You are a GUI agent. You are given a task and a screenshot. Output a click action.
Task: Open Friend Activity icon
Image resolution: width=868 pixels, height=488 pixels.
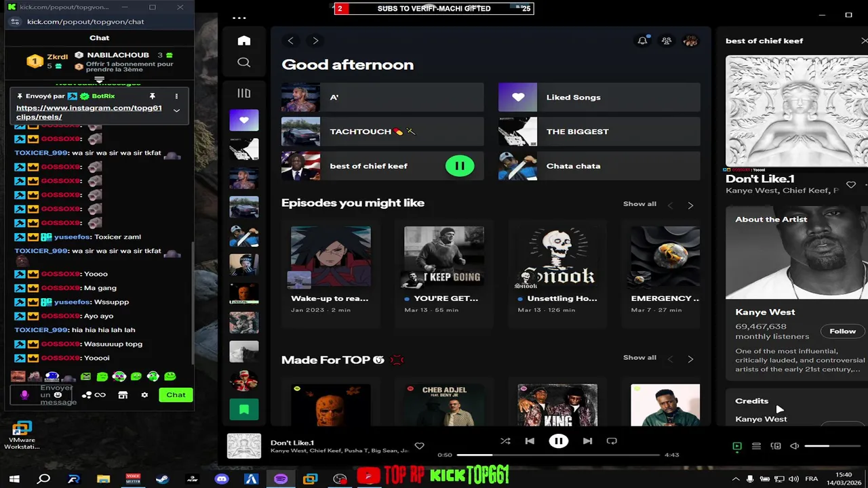pyautogui.click(x=667, y=41)
